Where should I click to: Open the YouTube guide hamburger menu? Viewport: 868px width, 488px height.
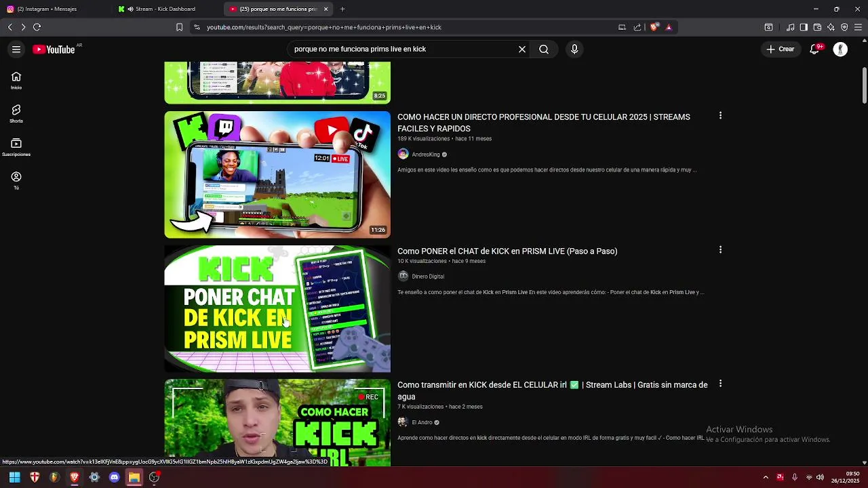click(x=16, y=49)
